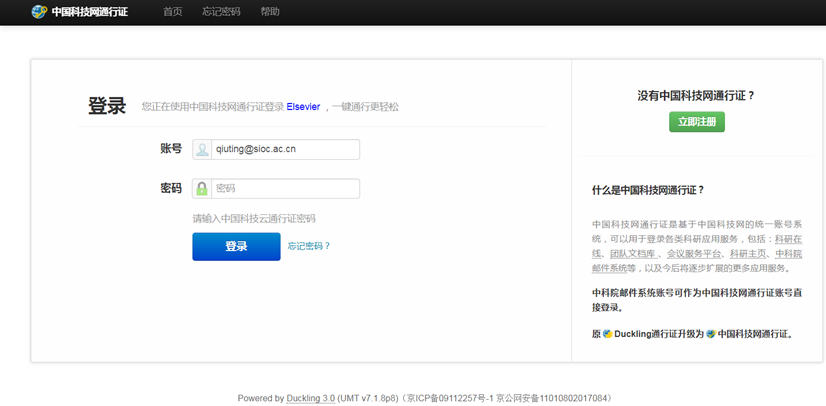This screenshot has width=826, height=406.
Task: Click 忘记密码？ link beside the login button
Action: (x=309, y=246)
